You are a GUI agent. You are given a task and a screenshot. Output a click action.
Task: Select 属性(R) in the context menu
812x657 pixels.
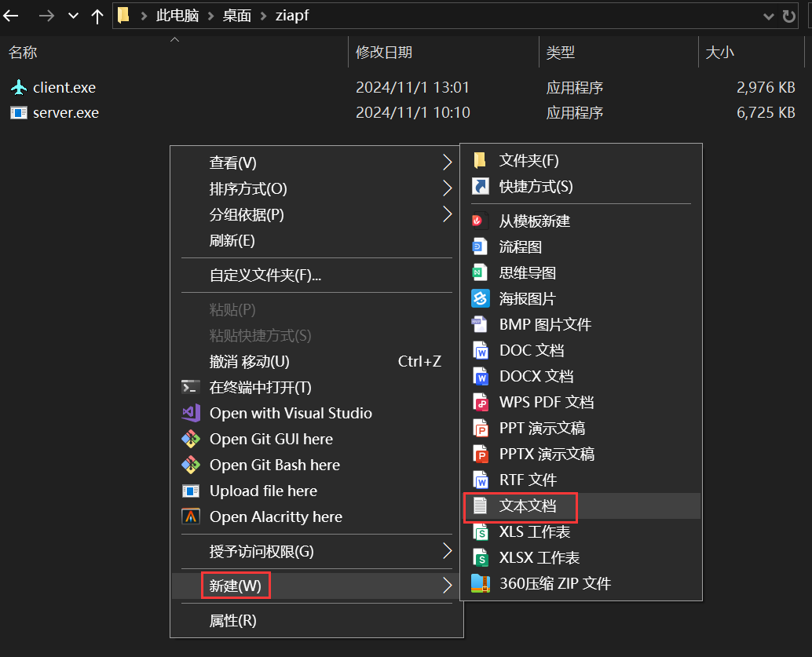[x=232, y=621]
